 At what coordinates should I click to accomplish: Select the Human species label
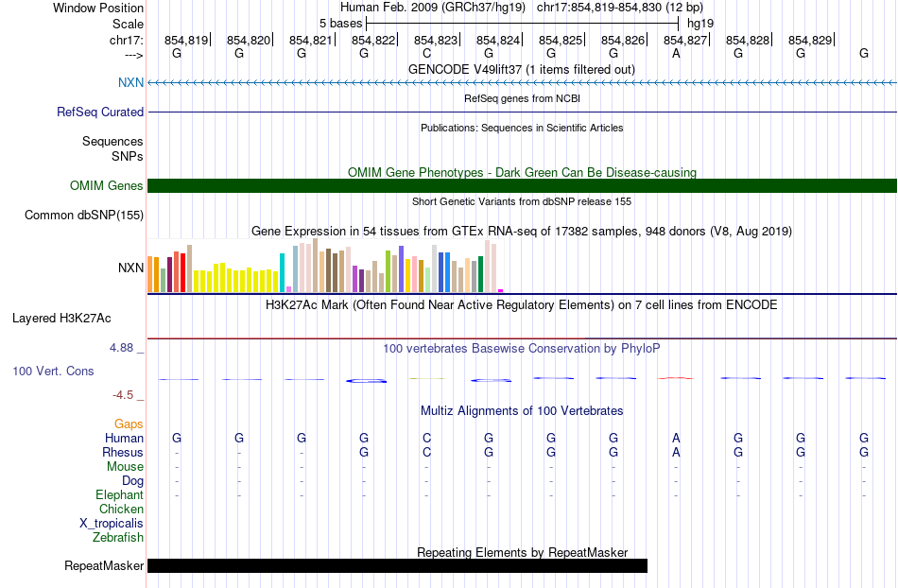(124, 438)
